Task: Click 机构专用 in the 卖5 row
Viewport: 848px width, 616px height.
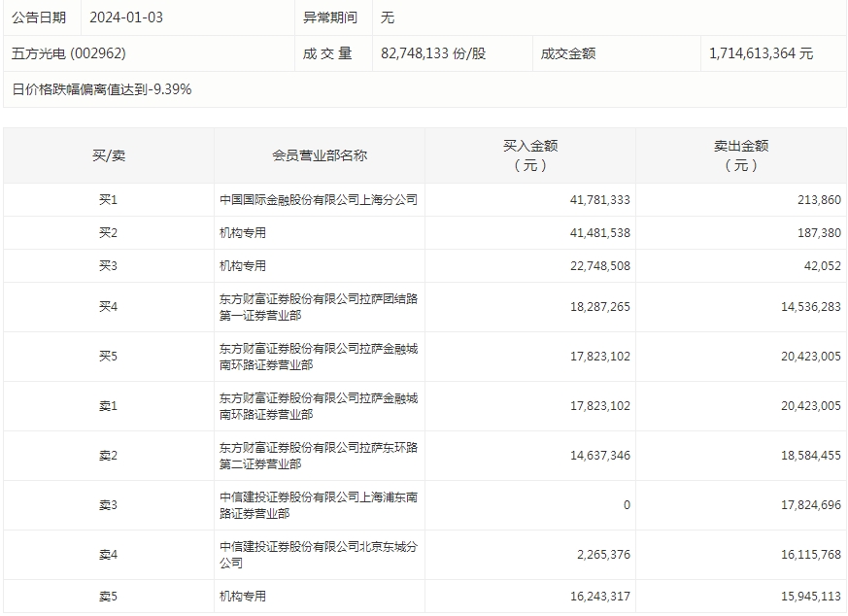Action: [243, 596]
